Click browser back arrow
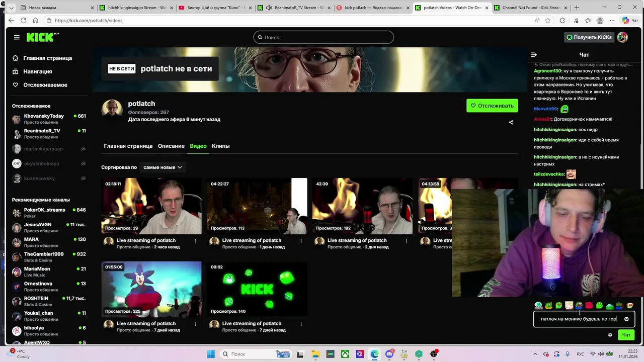The image size is (644, 362). click(x=12, y=21)
